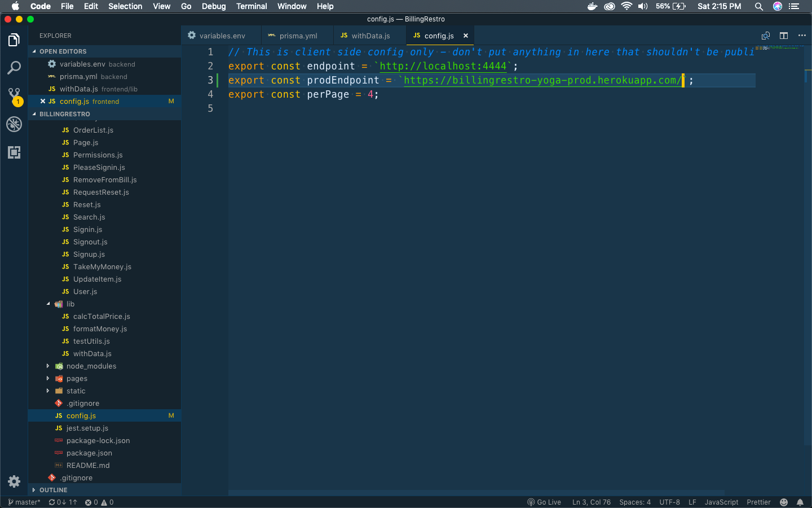Close the config.js editor tab
Screen dimensions: 812x508
pos(466,36)
